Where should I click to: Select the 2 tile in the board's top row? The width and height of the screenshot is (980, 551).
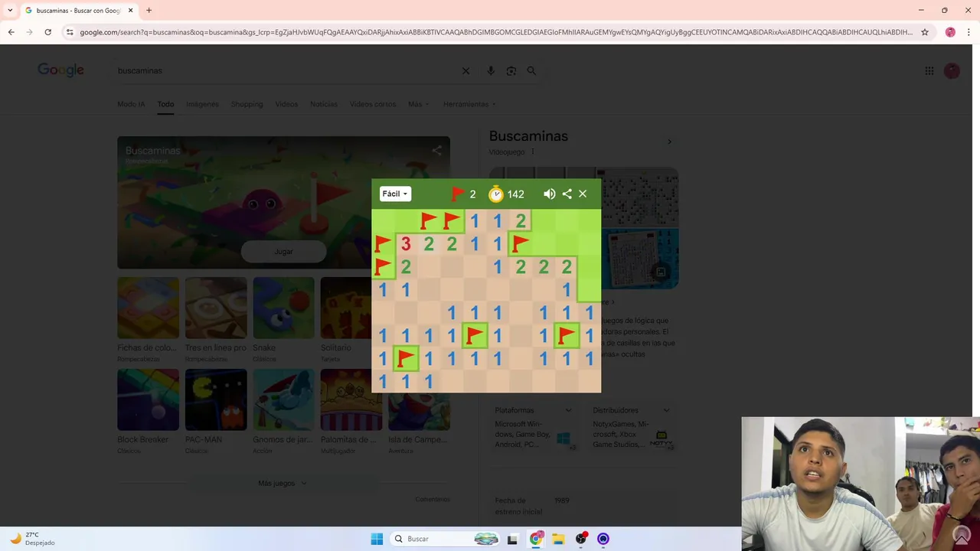(x=521, y=221)
